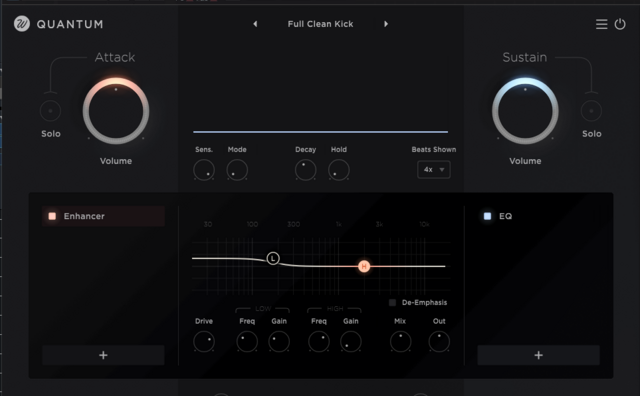This screenshot has height=396, width=640.
Task: Open the Full Clean Kick preset name
Action: [x=320, y=24]
